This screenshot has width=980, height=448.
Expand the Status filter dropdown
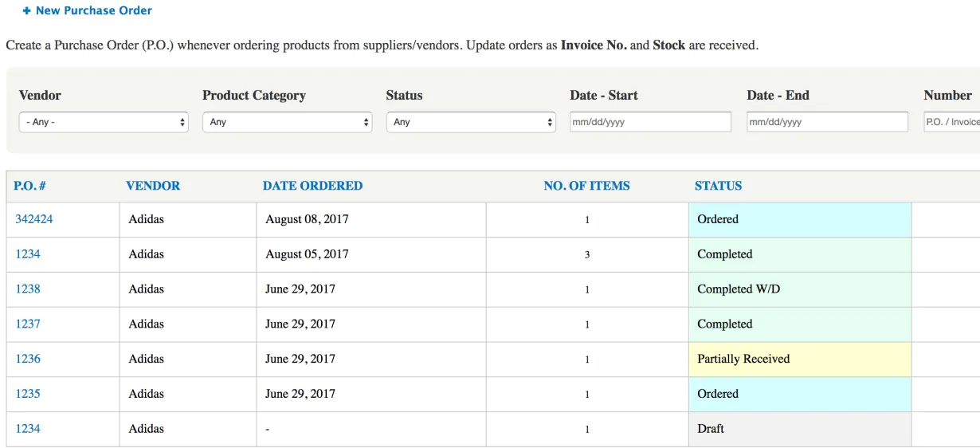tap(471, 122)
